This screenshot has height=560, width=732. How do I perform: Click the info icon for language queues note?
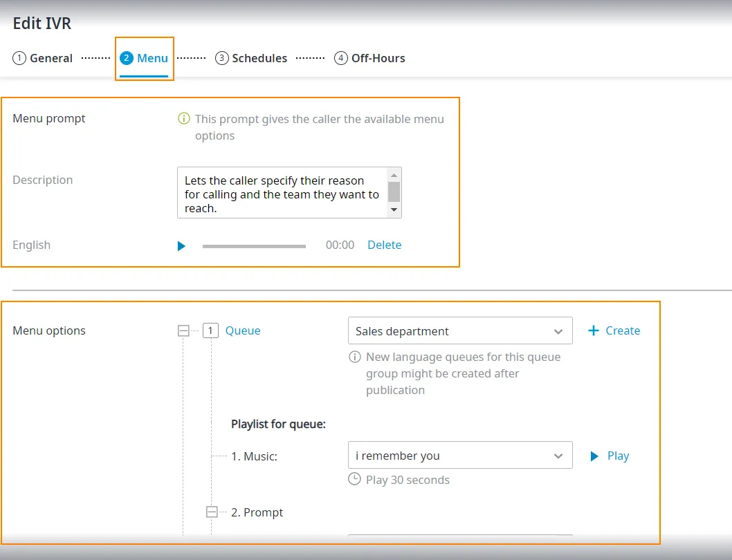pos(355,357)
